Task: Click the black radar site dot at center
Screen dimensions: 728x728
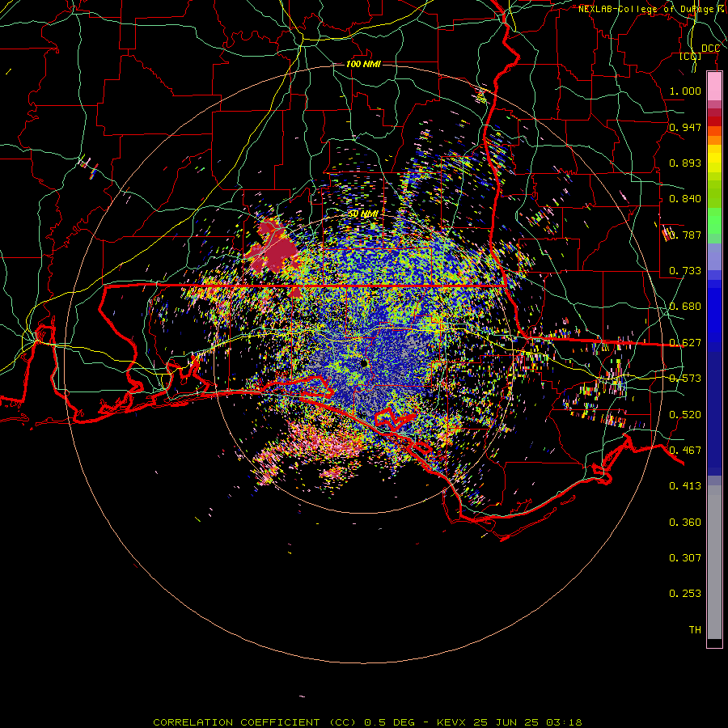Action: pos(364,363)
